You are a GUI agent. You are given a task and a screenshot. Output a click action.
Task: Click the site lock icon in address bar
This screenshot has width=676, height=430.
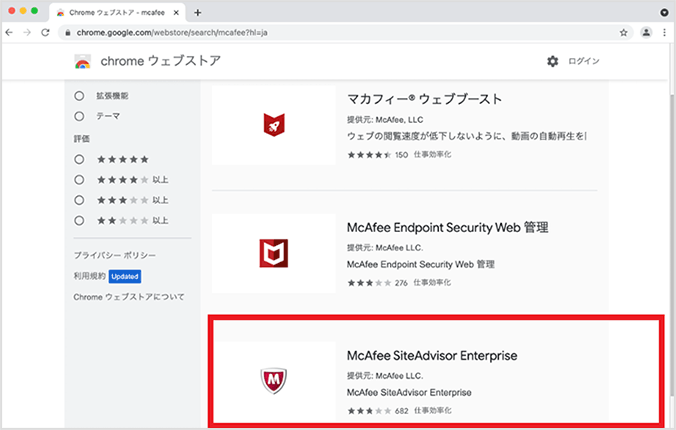[68, 33]
